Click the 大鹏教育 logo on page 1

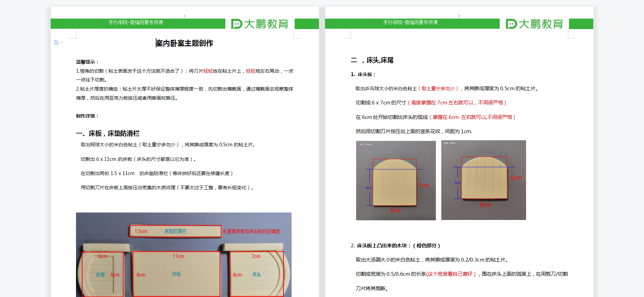click(260, 24)
